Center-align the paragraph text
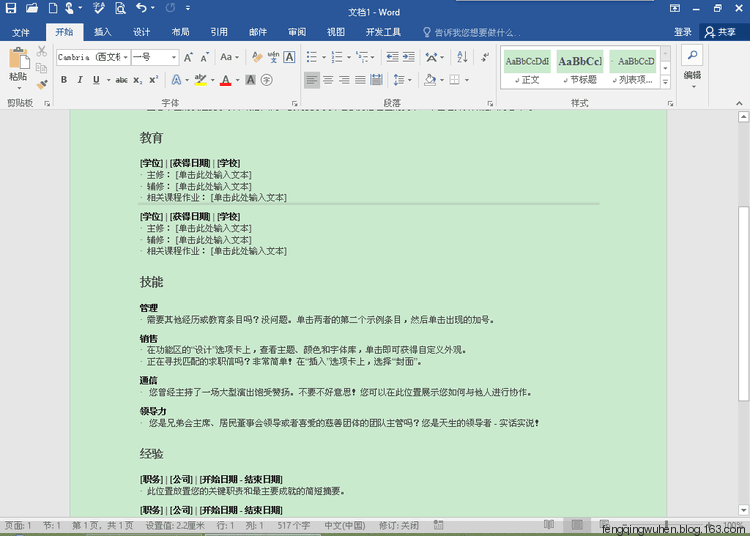This screenshot has height=536, width=750. pos(328,80)
